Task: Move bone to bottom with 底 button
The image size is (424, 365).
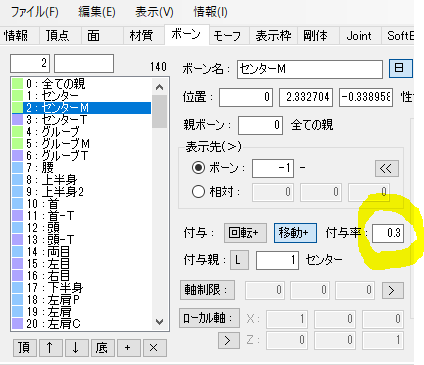Action: pyautogui.click(x=102, y=348)
